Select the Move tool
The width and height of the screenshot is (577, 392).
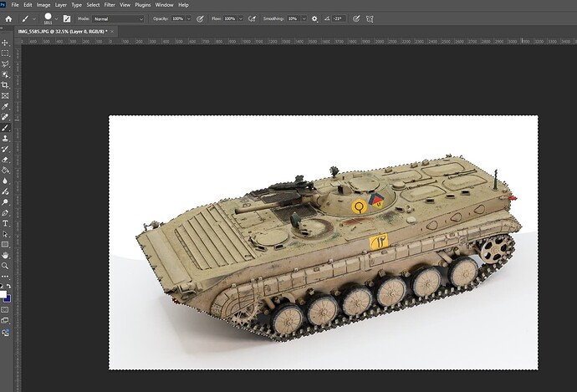(x=5, y=42)
